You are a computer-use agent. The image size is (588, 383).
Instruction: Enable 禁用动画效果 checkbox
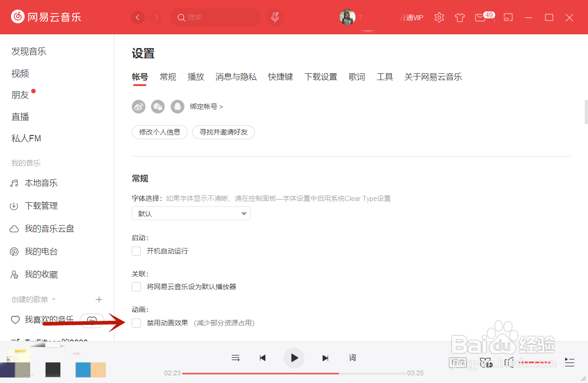136,323
